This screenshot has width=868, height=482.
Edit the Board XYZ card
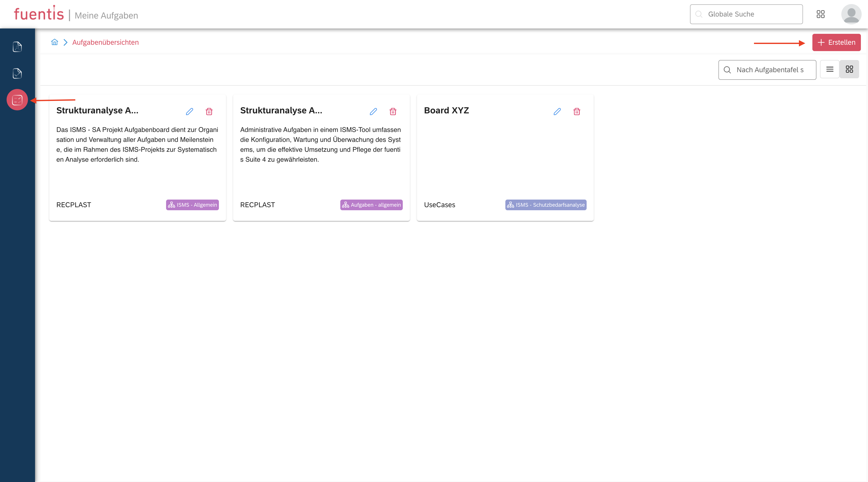pos(557,112)
